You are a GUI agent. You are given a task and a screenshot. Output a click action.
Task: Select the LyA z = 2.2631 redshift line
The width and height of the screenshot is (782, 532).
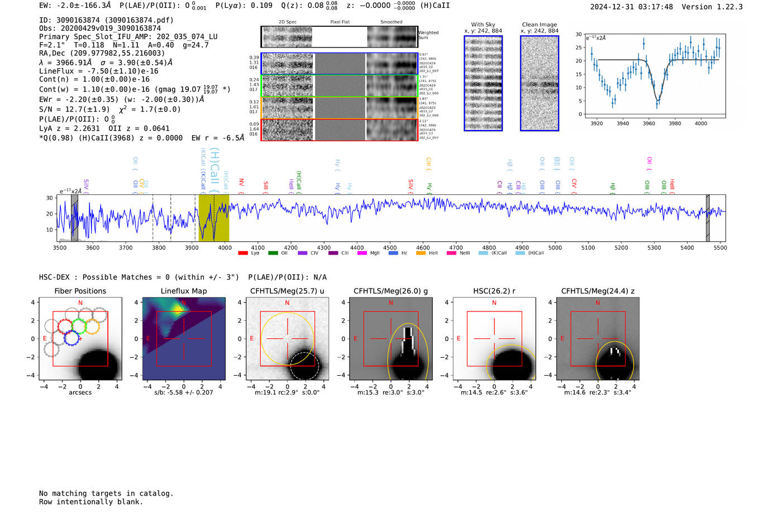click(70, 128)
